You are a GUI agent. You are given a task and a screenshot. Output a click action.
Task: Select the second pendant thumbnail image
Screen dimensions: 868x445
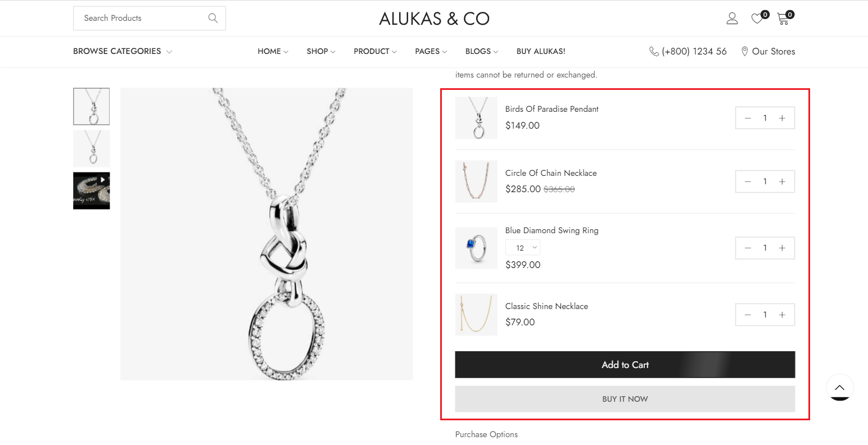coord(92,148)
